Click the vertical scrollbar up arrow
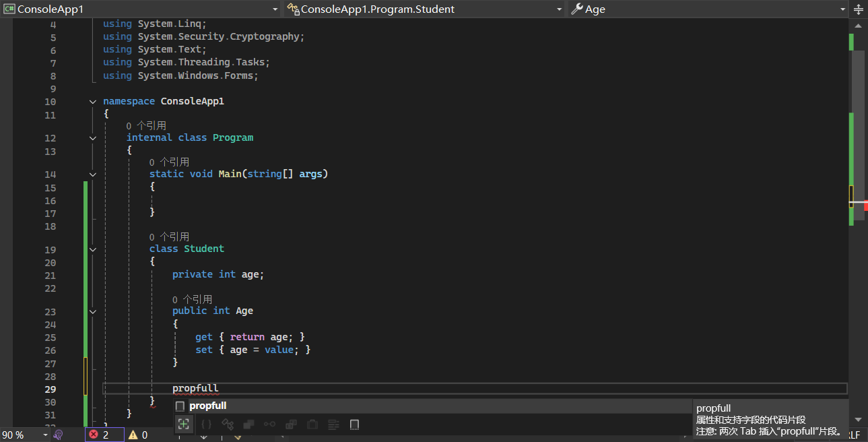The width and height of the screenshot is (868, 442). [858, 26]
